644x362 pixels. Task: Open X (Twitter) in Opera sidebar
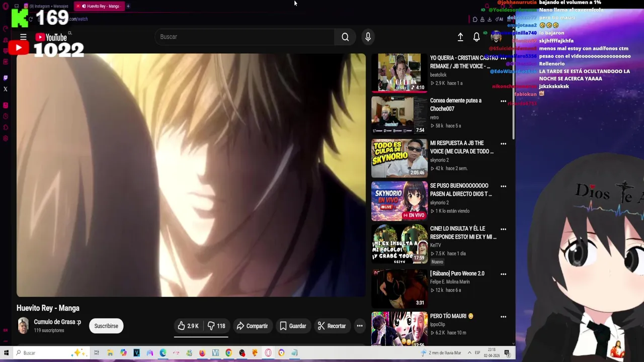tap(6, 89)
